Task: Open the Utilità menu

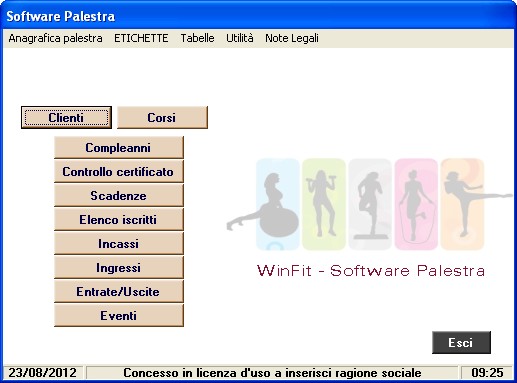Action: pyautogui.click(x=240, y=38)
